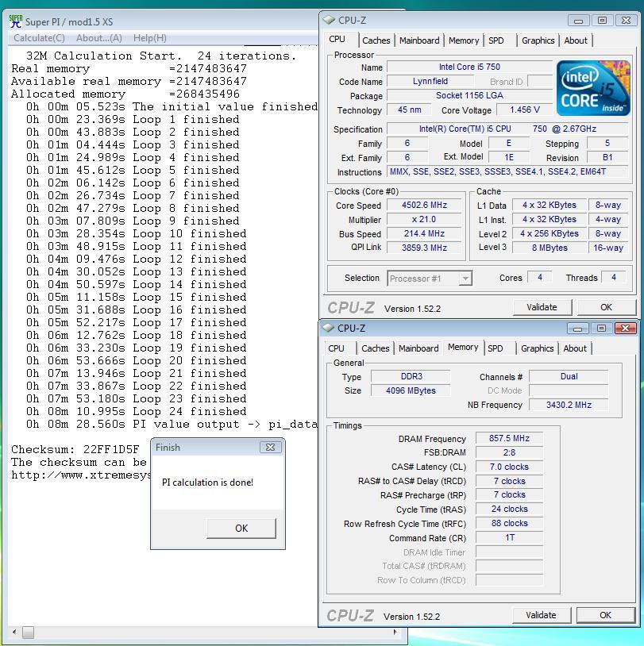
Task: Click the Specification Intel(R) Core(TM) i5 field
Action: click(x=507, y=129)
